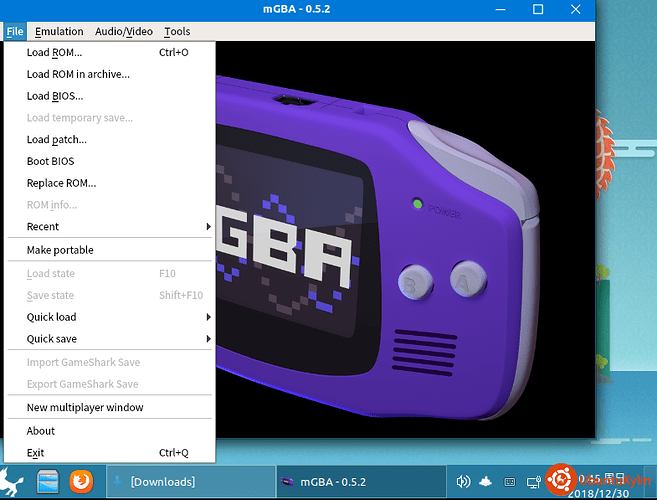Select New multiplayer window
657x500 pixels.
coord(110,407)
